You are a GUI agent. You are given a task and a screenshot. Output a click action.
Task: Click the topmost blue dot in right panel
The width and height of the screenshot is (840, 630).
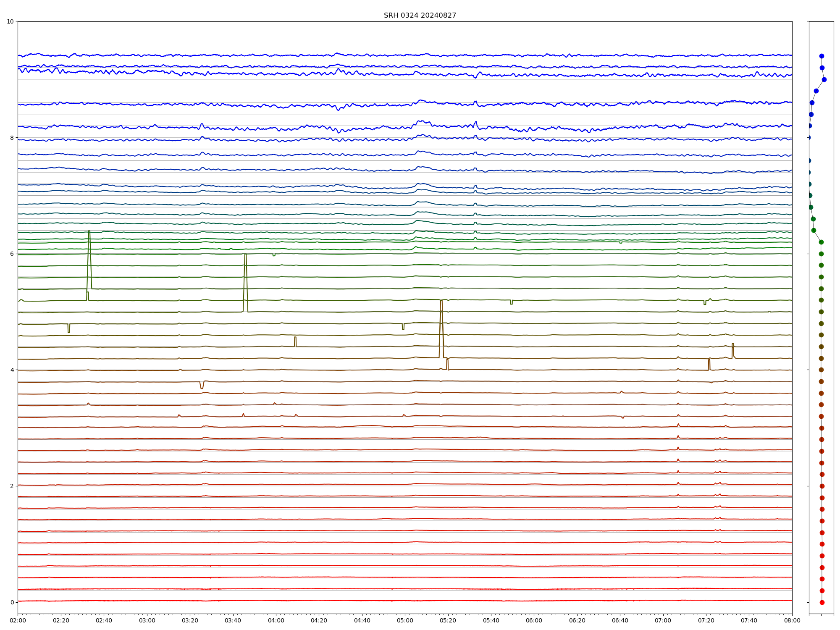(822, 56)
